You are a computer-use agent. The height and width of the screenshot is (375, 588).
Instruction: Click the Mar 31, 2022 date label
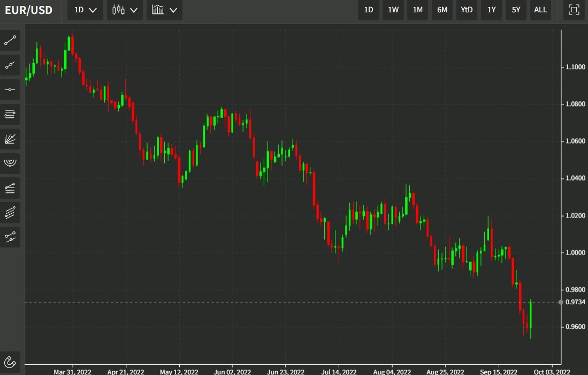click(x=72, y=372)
